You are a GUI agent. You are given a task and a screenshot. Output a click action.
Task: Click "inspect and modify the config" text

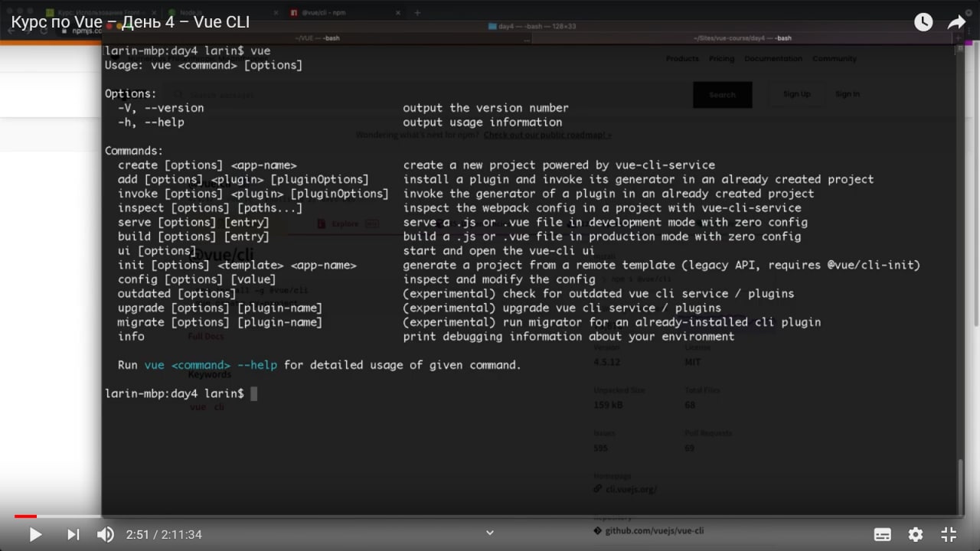pos(498,279)
